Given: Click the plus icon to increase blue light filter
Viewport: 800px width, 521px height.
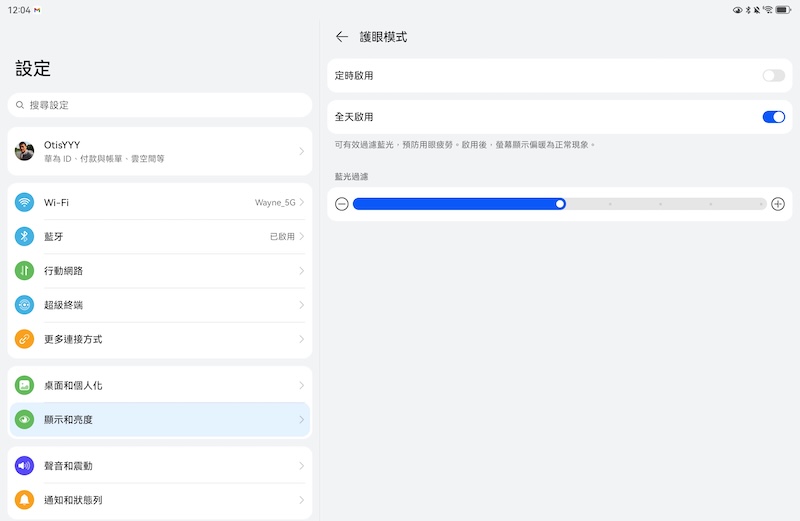Looking at the screenshot, I should point(778,204).
